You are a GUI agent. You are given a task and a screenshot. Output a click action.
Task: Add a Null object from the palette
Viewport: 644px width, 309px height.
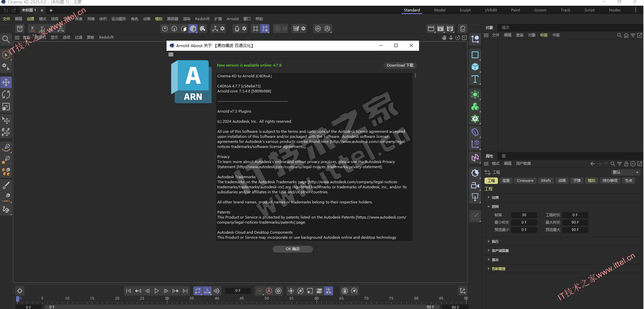pyautogui.click(x=475, y=39)
